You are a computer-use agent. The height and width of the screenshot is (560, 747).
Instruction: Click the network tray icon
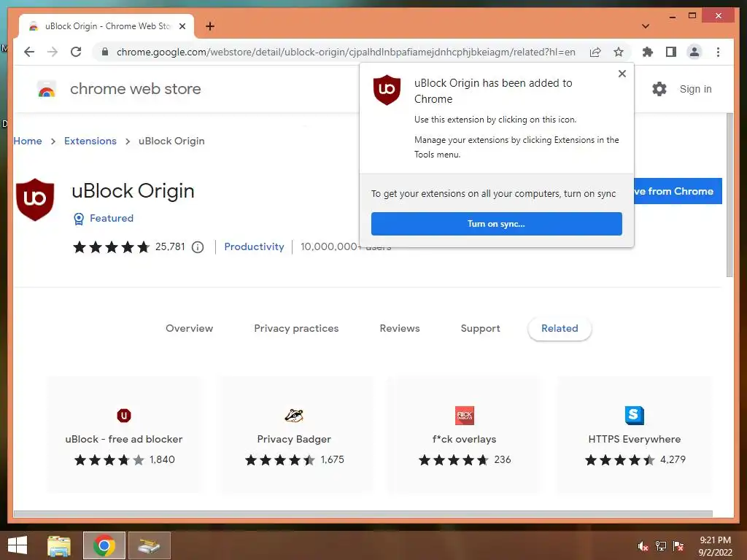(x=661, y=546)
